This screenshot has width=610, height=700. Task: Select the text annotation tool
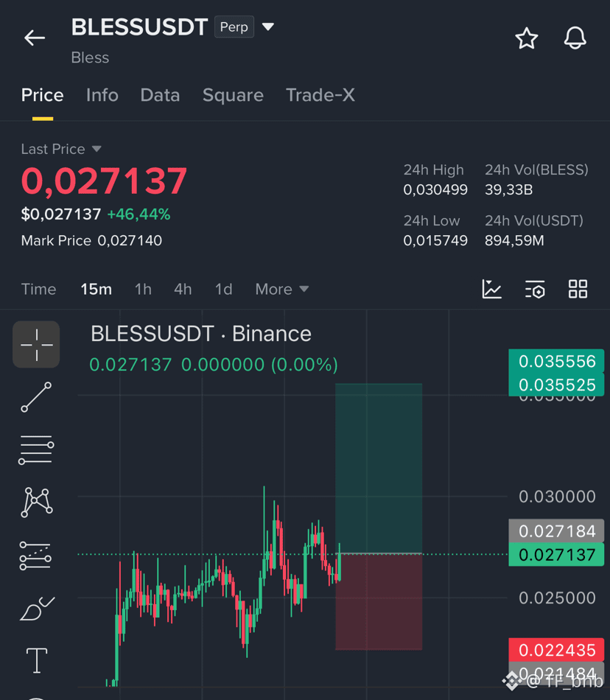[x=37, y=660]
